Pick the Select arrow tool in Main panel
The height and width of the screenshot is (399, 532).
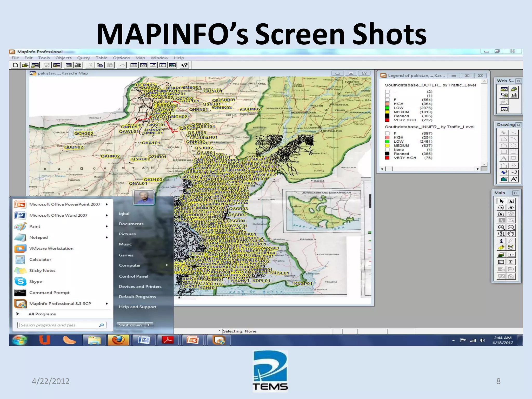tap(501, 201)
